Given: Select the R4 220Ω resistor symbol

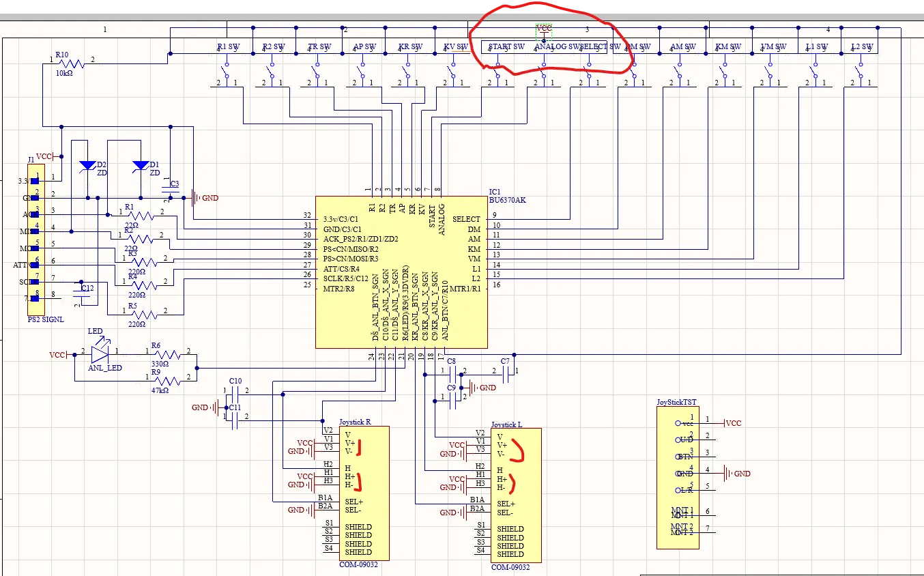Looking at the screenshot, I should pos(145,285).
